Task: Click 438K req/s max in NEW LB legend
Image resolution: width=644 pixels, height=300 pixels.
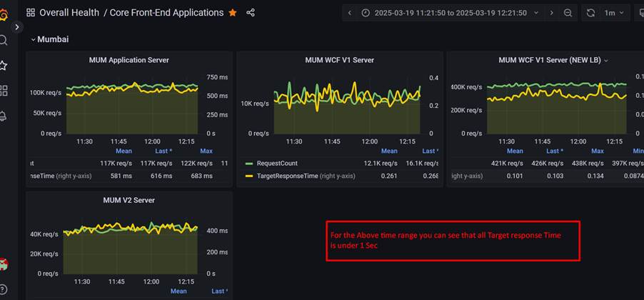Action: (587, 163)
